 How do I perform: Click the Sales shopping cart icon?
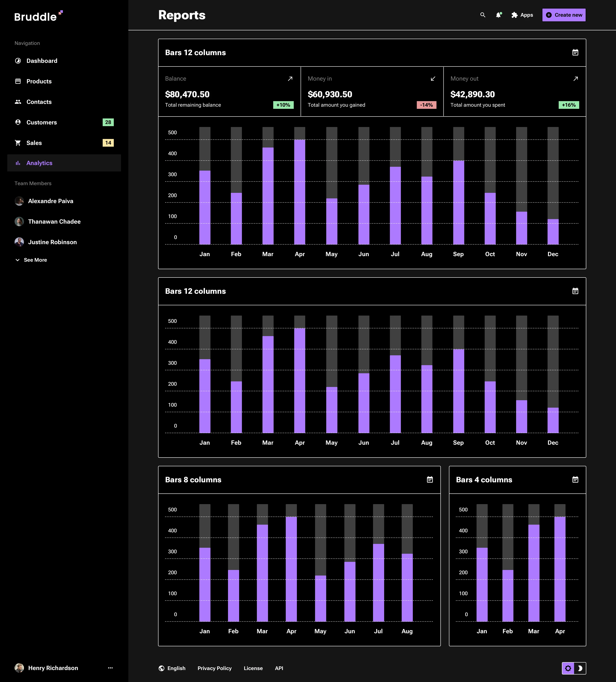click(x=18, y=142)
